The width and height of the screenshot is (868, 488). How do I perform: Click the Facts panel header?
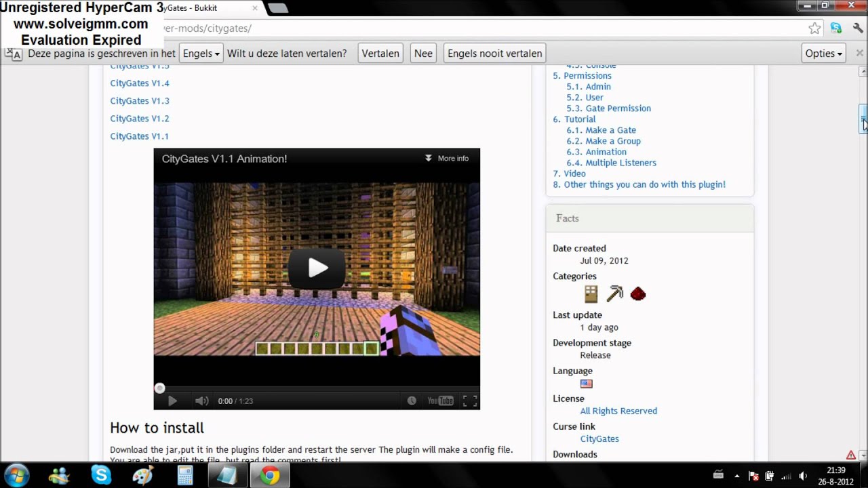pyautogui.click(x=650, y=218)
